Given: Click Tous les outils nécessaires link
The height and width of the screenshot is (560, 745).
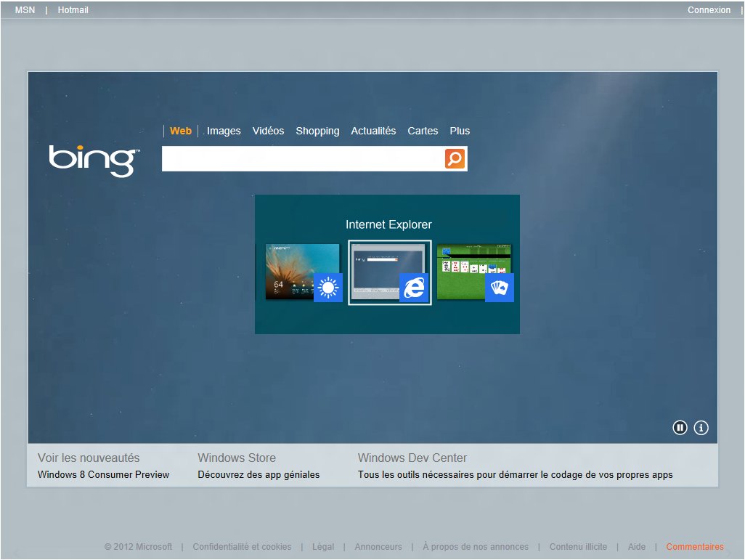Looking at the screenshot, I should [515, 474].
